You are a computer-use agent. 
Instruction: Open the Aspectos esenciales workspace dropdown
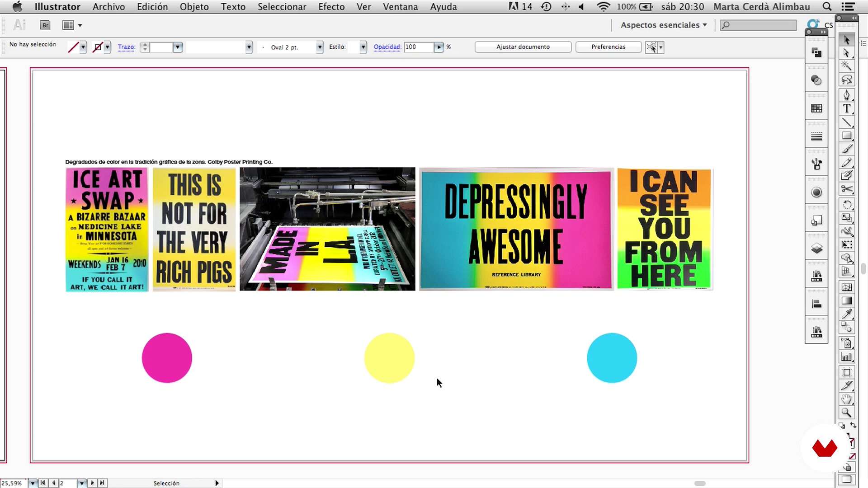point(663,25)
